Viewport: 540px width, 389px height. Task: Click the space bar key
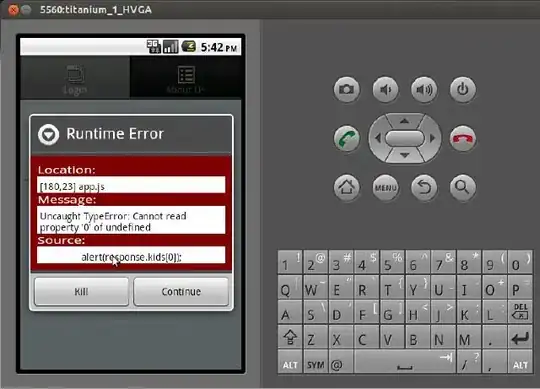click(405, 362)
